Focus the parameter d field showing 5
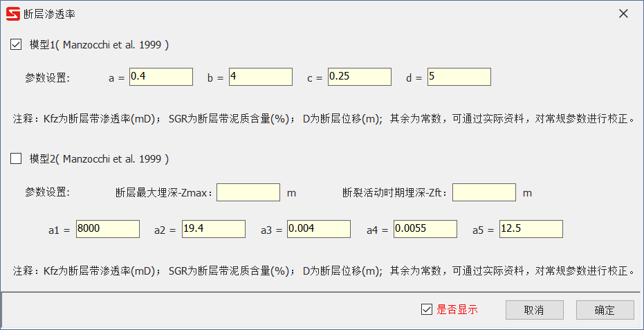644x330 pixels. pos(459,77)
